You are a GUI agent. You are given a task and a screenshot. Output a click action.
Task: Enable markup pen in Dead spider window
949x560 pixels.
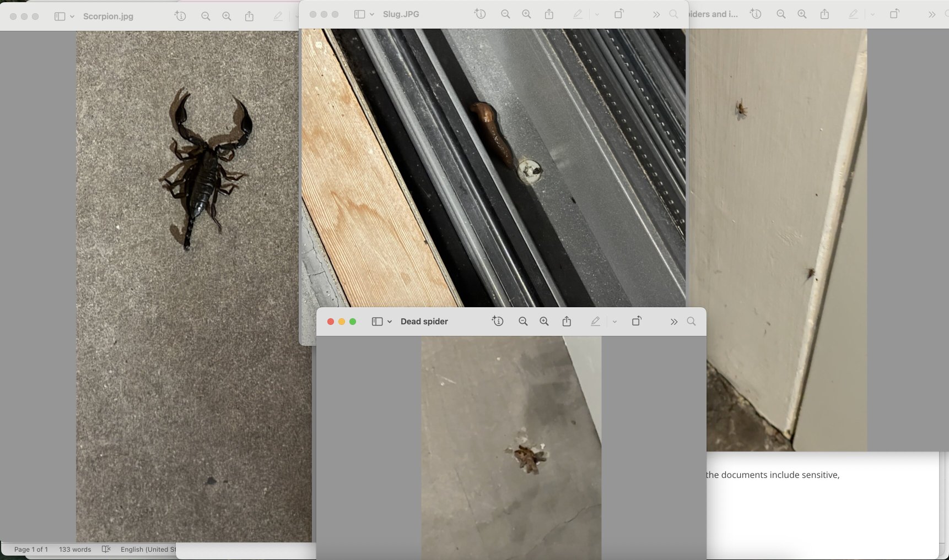pos(595,322)
